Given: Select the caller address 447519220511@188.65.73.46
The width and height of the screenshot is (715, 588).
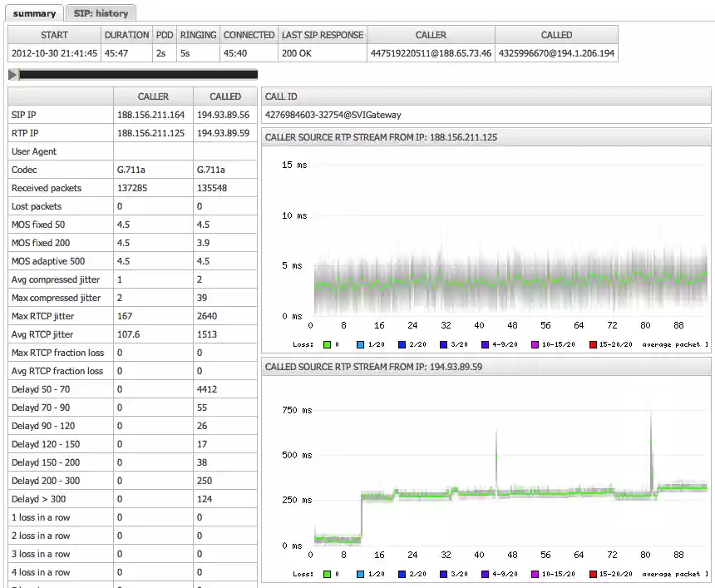Looking at the screenshot, I should click(431, 53).
